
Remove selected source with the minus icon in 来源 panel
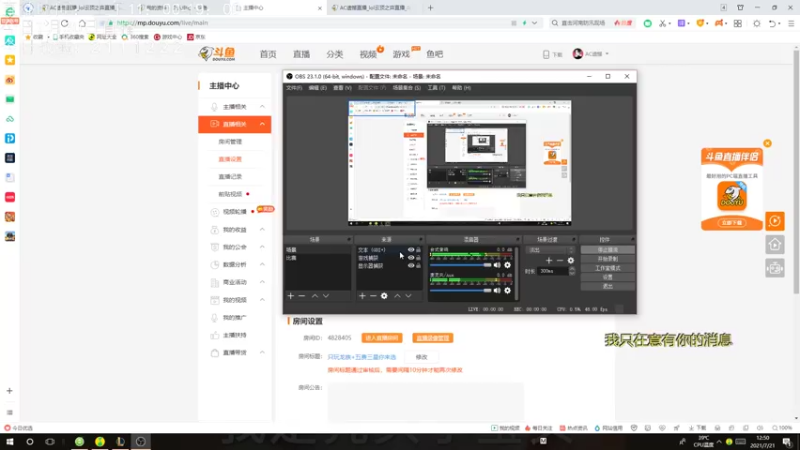pyautogui.click(x=373, y=296)
